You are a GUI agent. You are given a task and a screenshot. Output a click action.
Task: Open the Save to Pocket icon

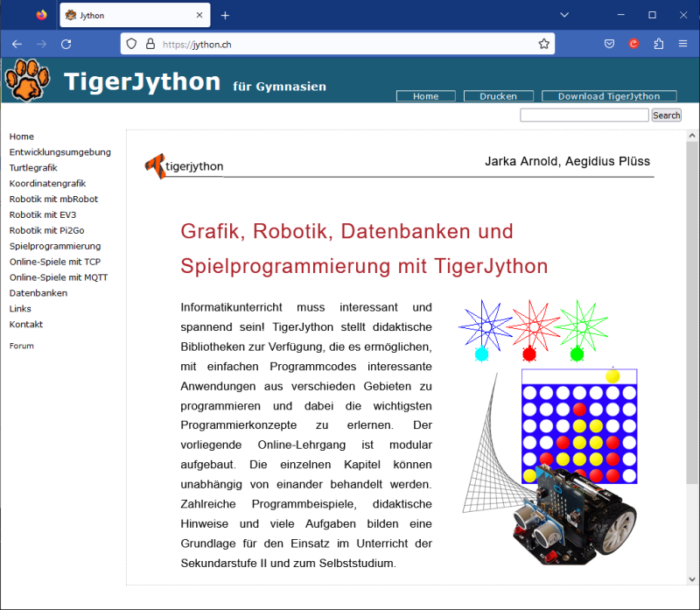pos(609,44)
